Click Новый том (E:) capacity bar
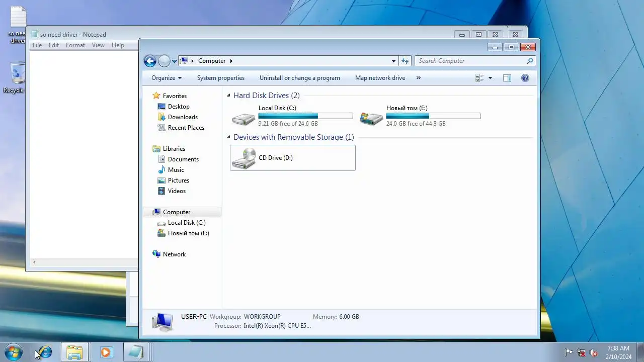The image size is (644, 362). coord(433,116)
